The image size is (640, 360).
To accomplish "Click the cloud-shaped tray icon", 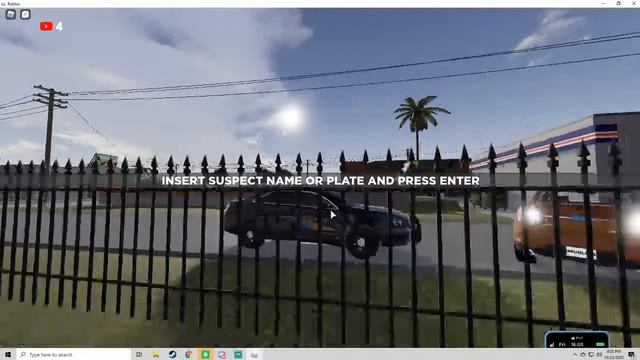I will tap(583, 355).
